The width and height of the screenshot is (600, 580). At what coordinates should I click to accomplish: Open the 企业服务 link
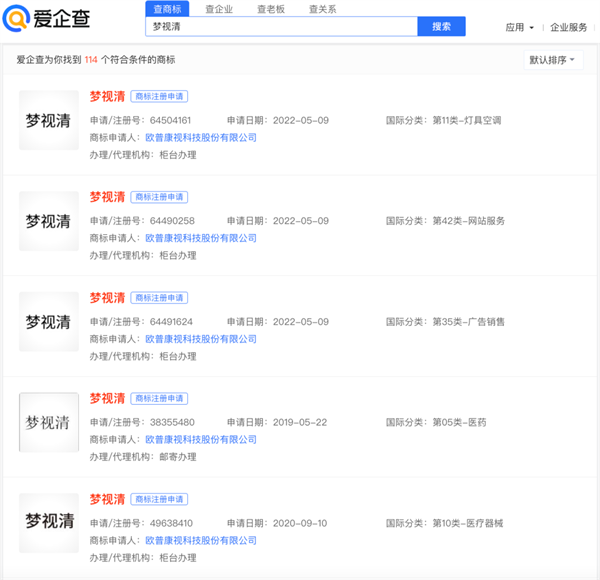click(568, 28)
